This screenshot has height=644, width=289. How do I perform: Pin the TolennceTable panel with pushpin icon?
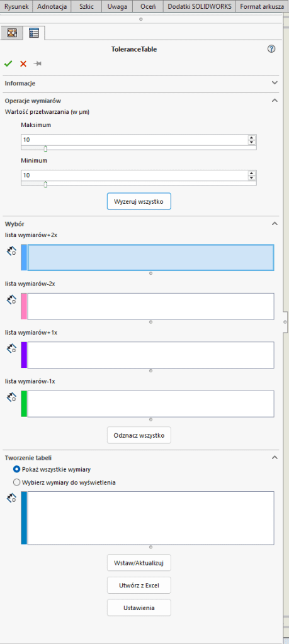click(38, 64)
